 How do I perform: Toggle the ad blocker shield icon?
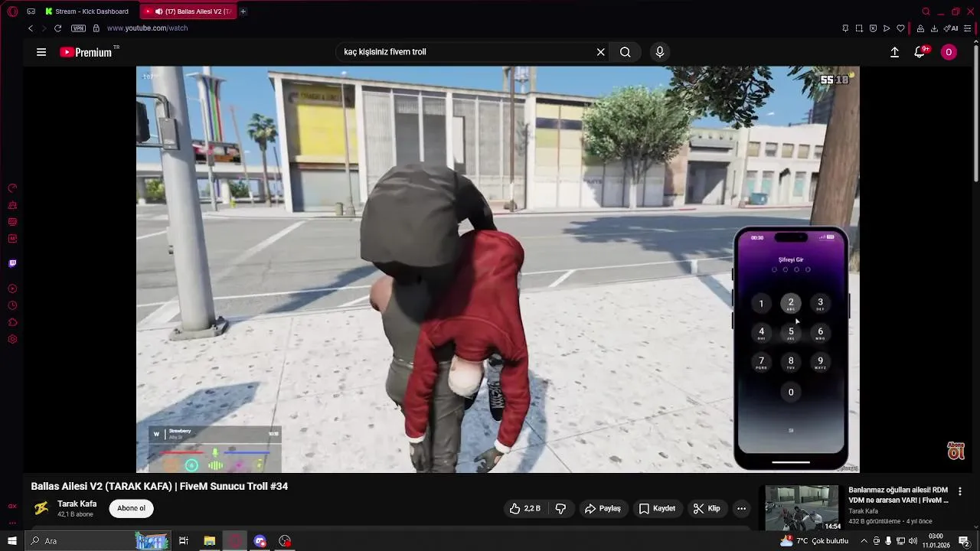pos(873,28)
